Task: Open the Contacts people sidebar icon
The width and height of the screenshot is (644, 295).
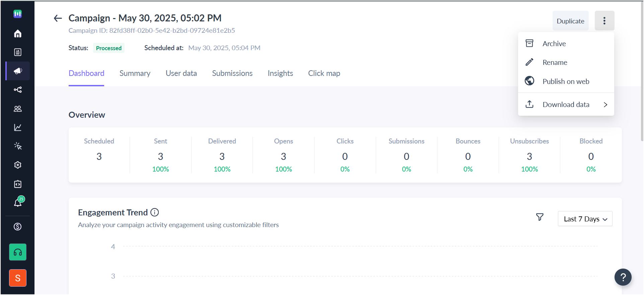Action: [18, 109]
